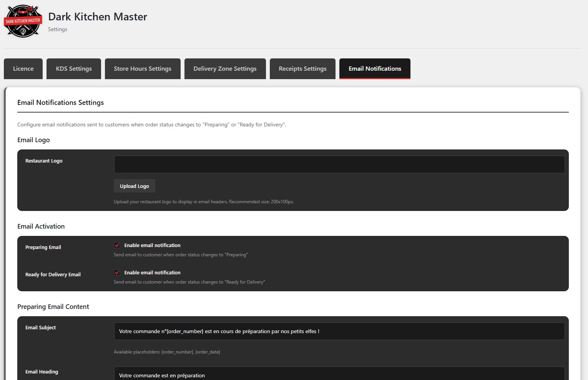Click the 'Configure email notifications' description text
The width and height of the screenshot is (588, 380).
click(152, 125)
